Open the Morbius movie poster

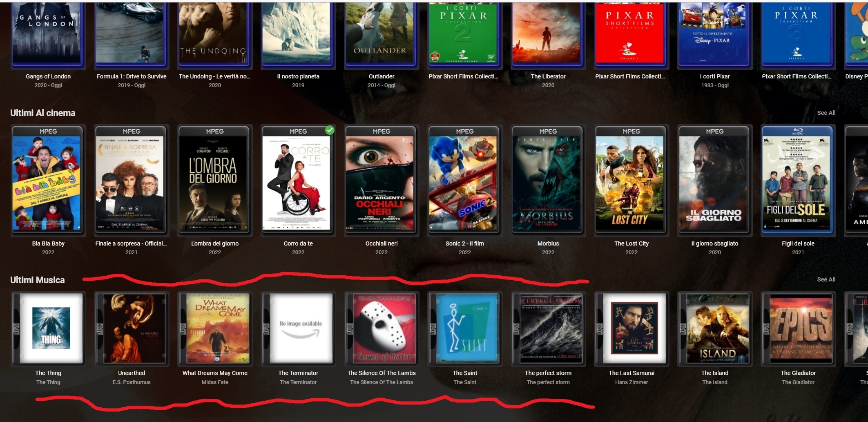(x=548, y=180)
